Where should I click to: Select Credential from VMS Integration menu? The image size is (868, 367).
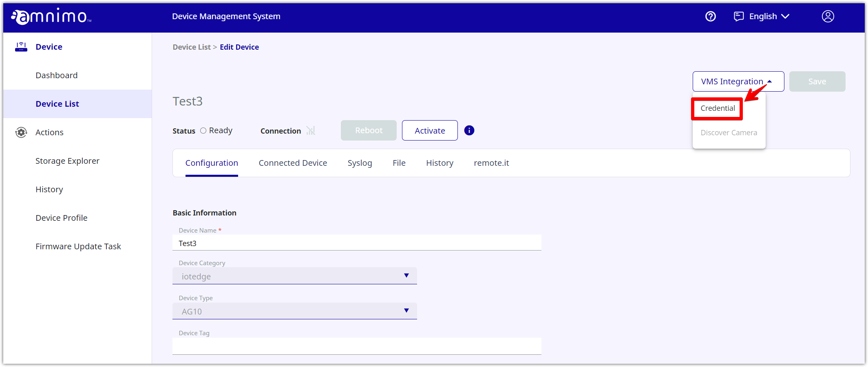[718, 108]
